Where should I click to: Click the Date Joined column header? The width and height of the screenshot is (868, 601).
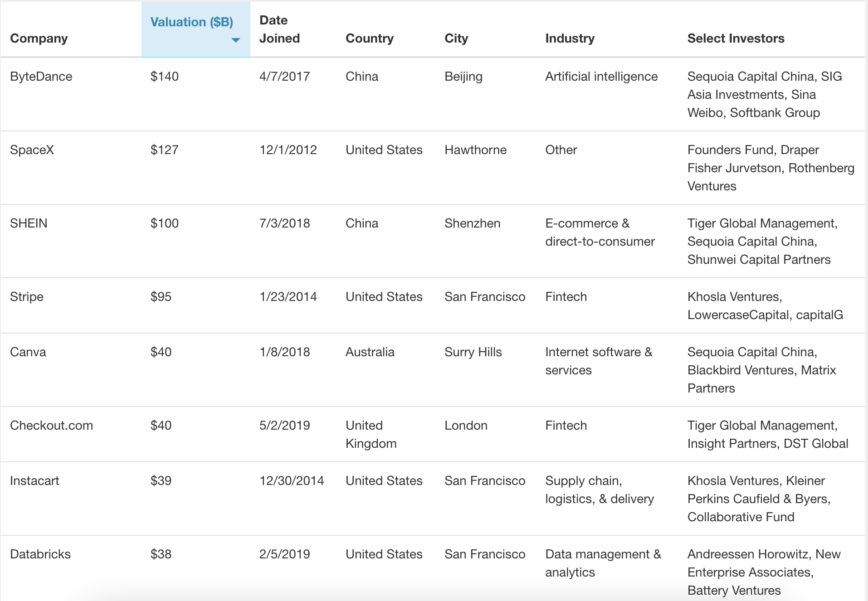[x=279, y=29]
